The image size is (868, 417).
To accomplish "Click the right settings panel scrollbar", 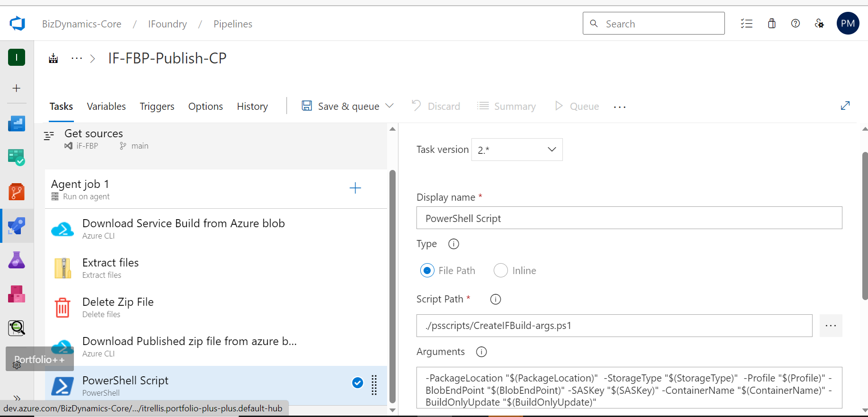I will pyautogui.click(x=865, y=226).
